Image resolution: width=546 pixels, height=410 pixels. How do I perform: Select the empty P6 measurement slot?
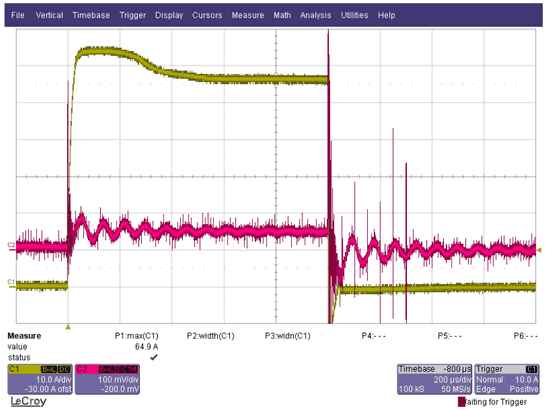[525, 336]
